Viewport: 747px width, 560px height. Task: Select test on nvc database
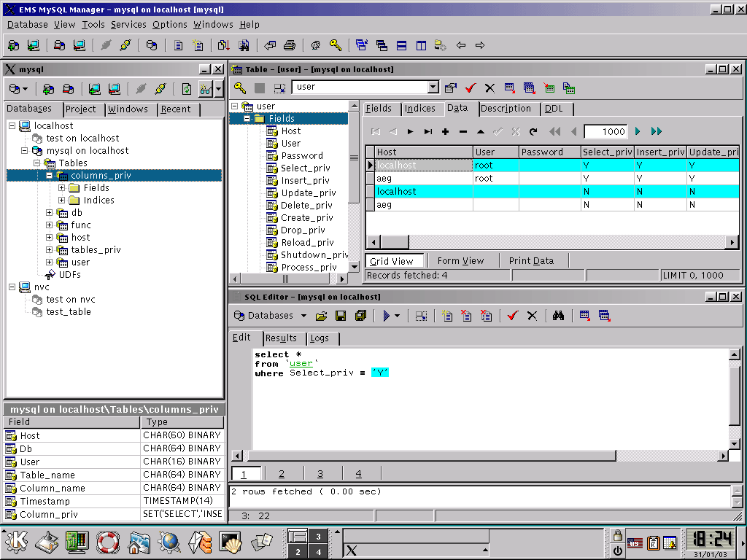click(x=71, y=300)
